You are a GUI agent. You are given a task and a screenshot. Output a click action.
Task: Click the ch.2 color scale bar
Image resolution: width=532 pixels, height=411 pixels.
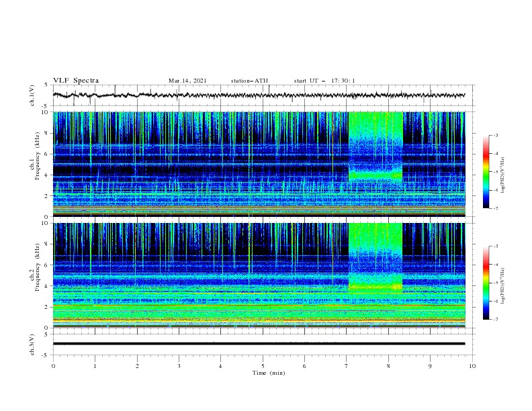tap(486, 283)
